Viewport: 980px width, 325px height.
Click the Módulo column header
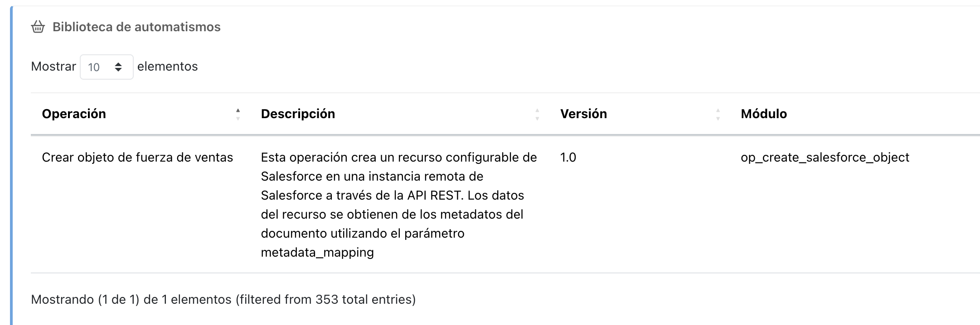(x=764, y=114)
